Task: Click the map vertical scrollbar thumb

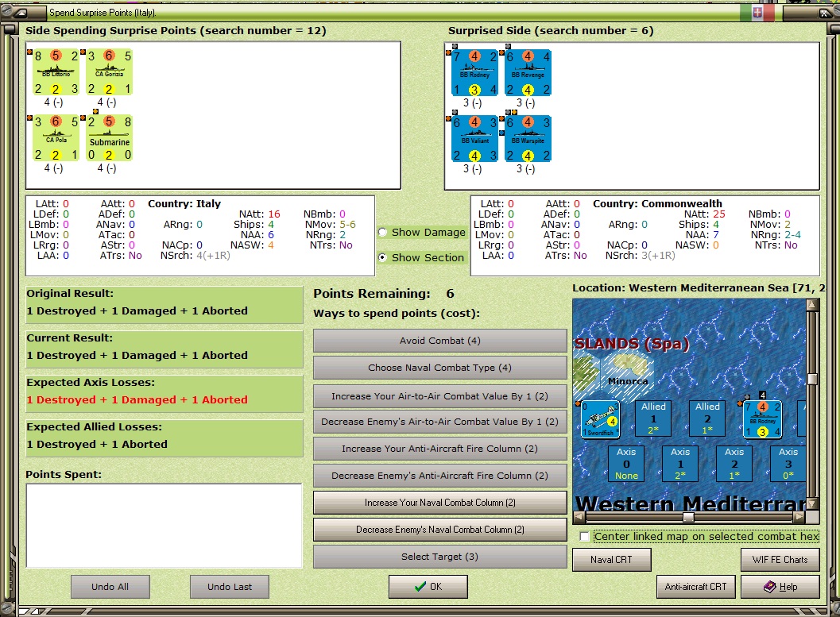Action: [x=813, y=379]
